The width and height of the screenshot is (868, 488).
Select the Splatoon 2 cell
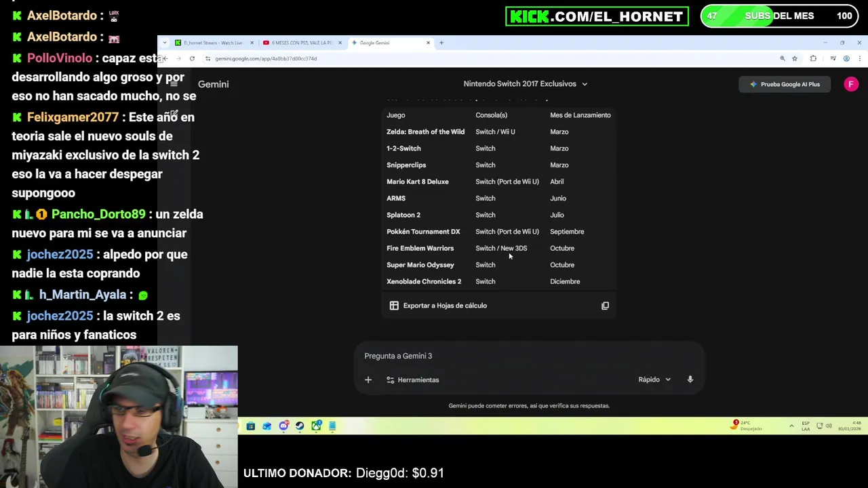click(x=403, y=215)
